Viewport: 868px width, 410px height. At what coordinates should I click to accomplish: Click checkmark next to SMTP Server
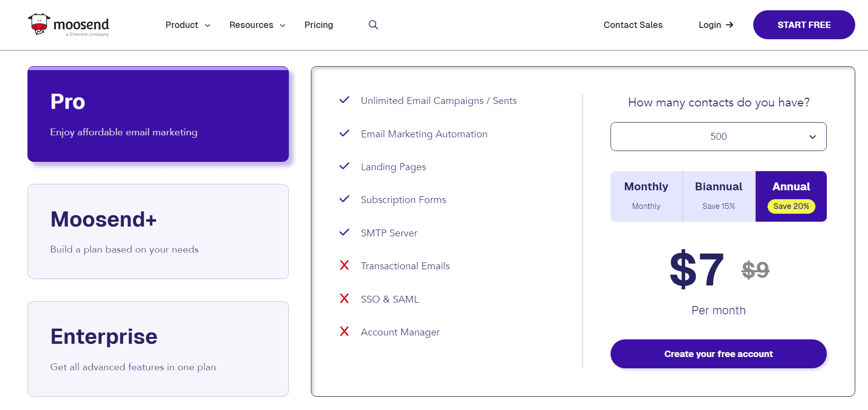coord(344,232)
